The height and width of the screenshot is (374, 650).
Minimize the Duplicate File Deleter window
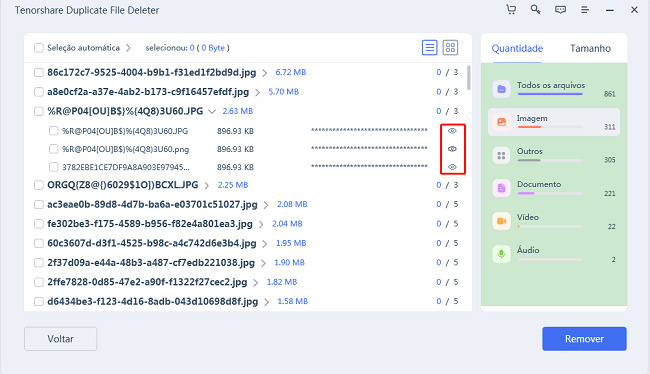coord(610,10)
